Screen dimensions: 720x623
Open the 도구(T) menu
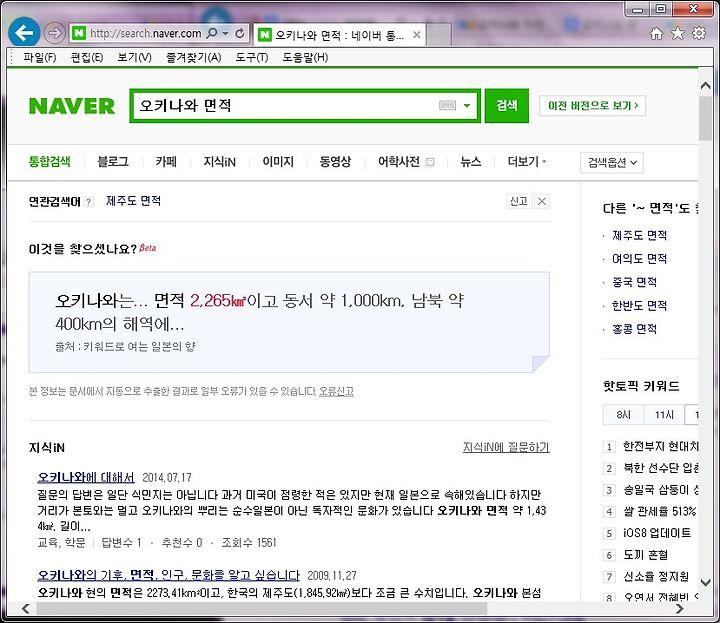click(x=252, y=58)
